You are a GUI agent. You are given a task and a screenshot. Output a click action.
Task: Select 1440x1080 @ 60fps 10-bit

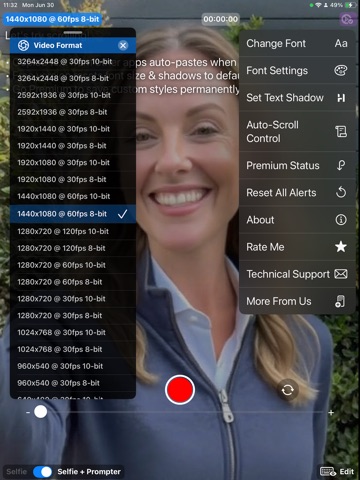click(x=73, y=196)
